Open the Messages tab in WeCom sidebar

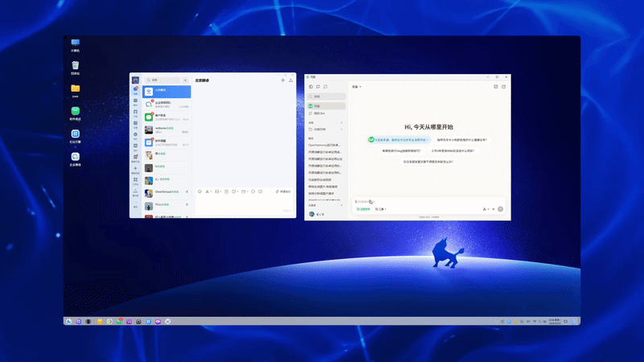[x=135, y=90]
